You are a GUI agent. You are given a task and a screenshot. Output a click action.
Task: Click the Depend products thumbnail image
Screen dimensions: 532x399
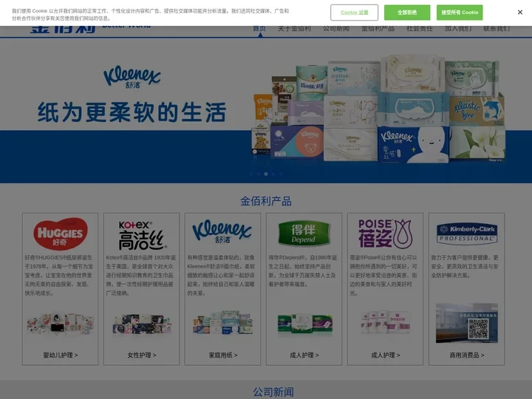point(304,324)
